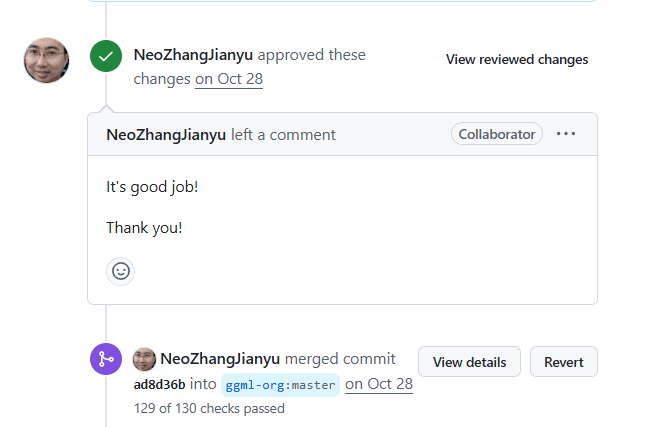
Task: Open the ggml-org:master branch link
Action: point(280,385)
